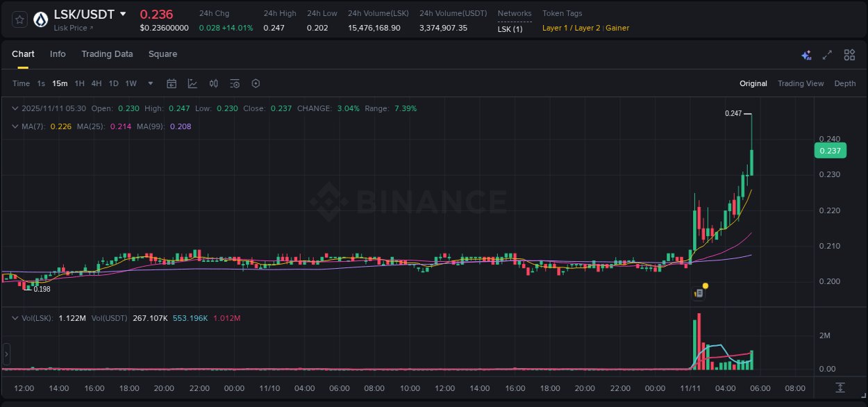868x407 pixels.
Task: Select the 1H timeframe interval
Action: pyautogui.click(x=79, y=83)
